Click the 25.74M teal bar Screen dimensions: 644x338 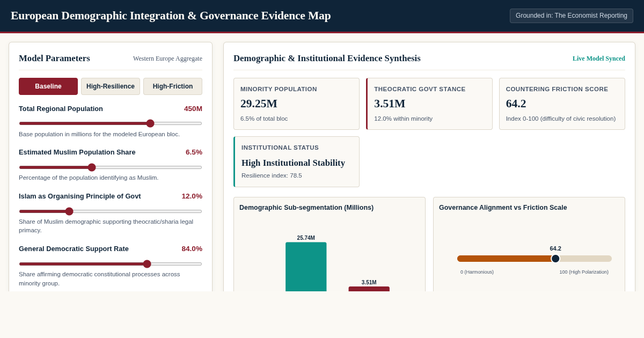[x=306, y=267]
